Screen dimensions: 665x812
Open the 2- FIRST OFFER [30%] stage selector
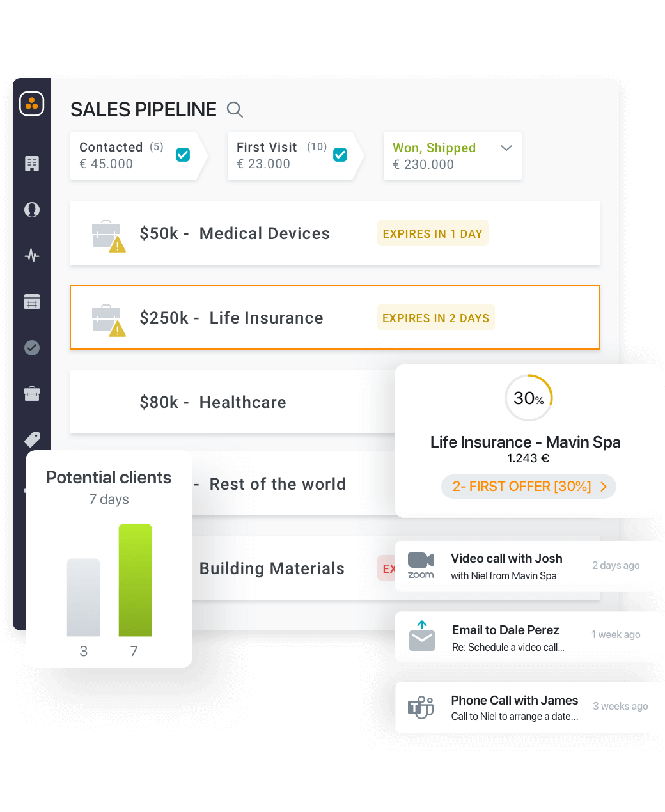click(529, 487)
